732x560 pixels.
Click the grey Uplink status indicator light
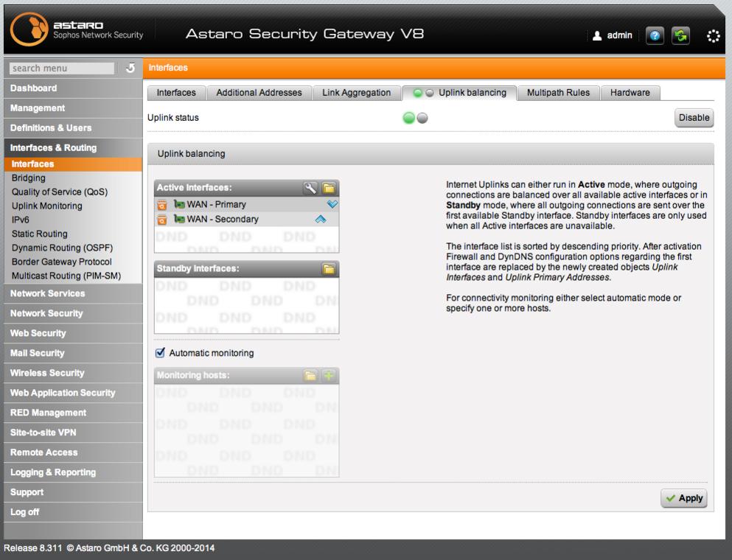pyautogui.click(x=422, y=118)
